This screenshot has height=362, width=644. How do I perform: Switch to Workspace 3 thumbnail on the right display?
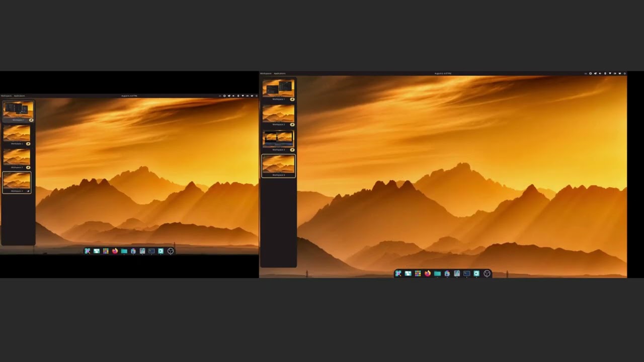[278, 138]
